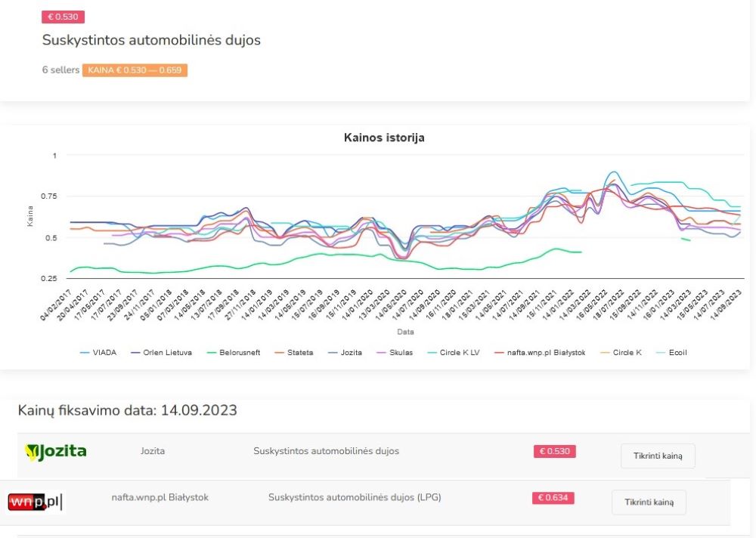Click the Jozita logo image
The image size is (756, 538).
56,452
